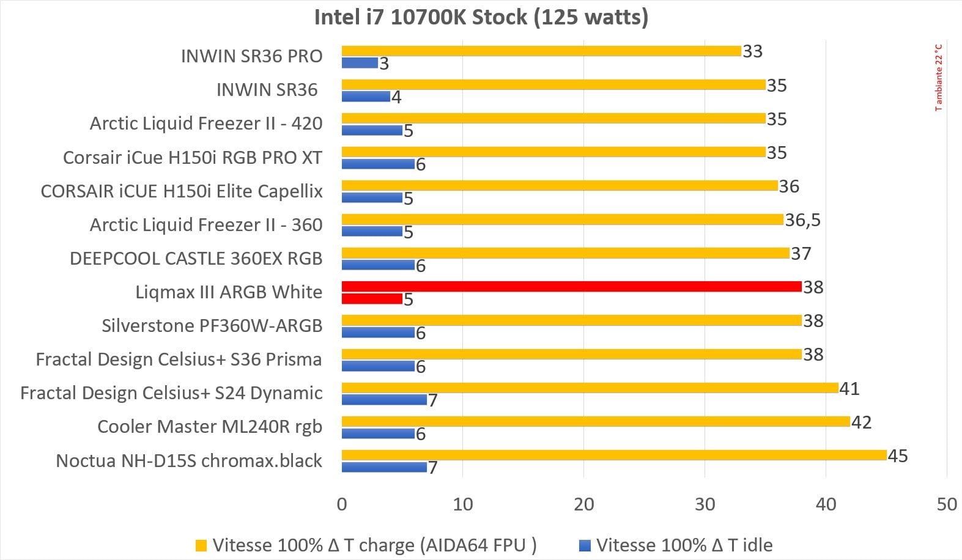The image size is (962, 560).
Task: Click the 36,5 data label
Action: (x=802, y=220)
